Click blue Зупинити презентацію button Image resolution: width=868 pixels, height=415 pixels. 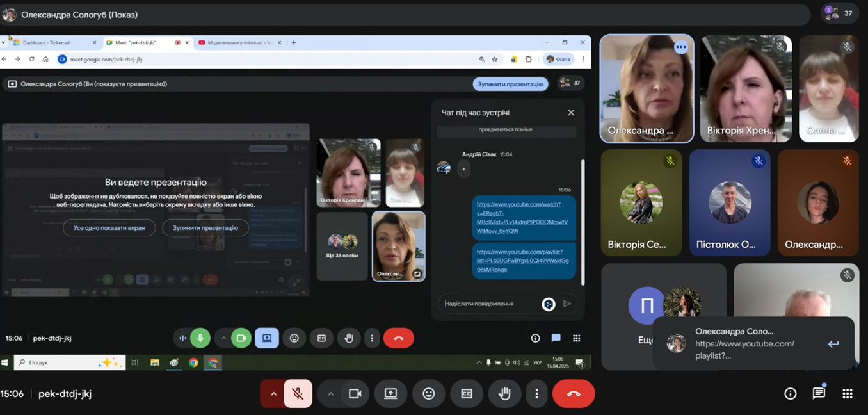point(510,84)
